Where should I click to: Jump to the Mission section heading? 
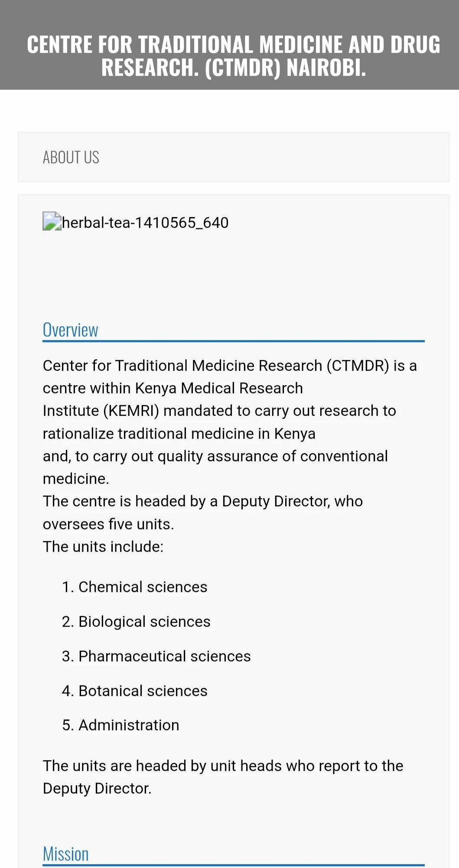pyautogui.click(x=65, y=854)
